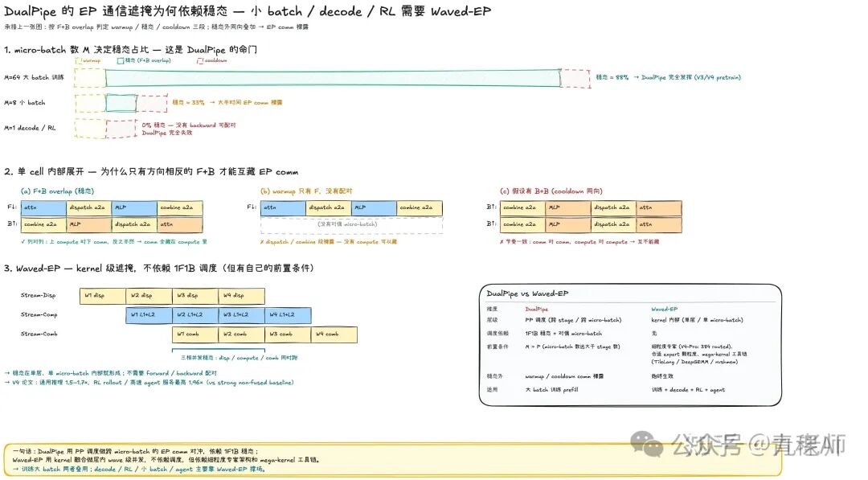
Task: Click the 'W4 disp' block
Action: [241, 296]
